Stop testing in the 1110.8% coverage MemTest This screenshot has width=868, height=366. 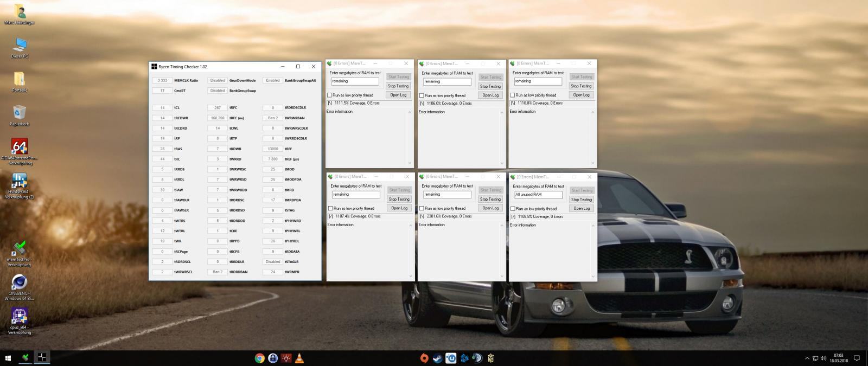pos(581,86)
